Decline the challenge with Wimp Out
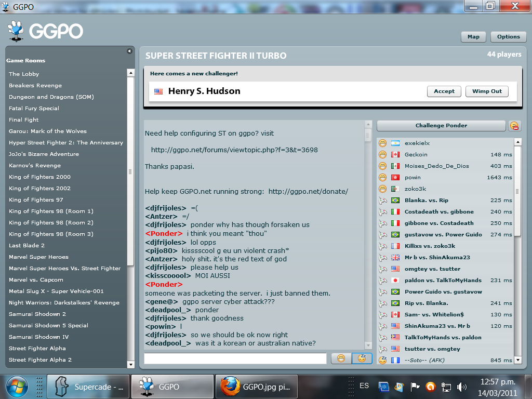The height and width of the screenshot is (399, 532). (x=487, y=91)
